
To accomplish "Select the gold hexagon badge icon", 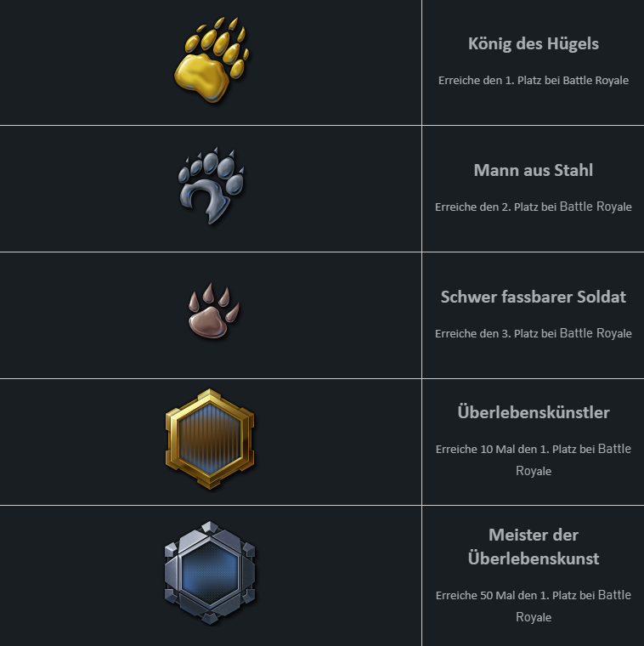I will (210, 439).
